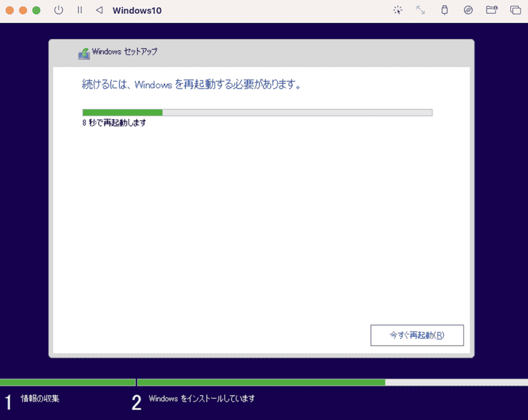Click the 今すぐ再起動(R) button
528x420 pixels.
tap(417, 335)
